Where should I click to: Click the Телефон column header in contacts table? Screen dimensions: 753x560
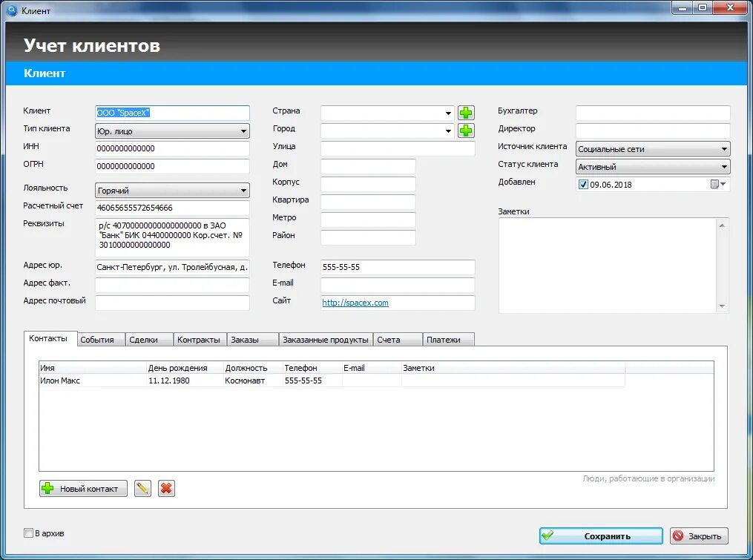pos(312,368)
